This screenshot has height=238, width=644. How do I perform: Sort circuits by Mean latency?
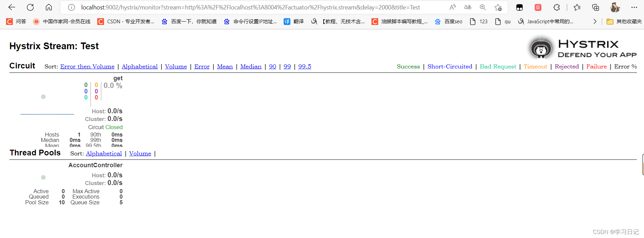[225, 66]
